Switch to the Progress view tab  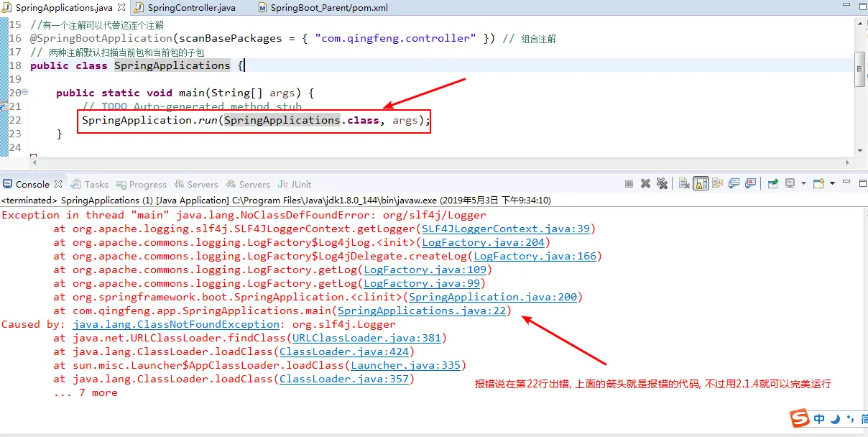[142, 184]
